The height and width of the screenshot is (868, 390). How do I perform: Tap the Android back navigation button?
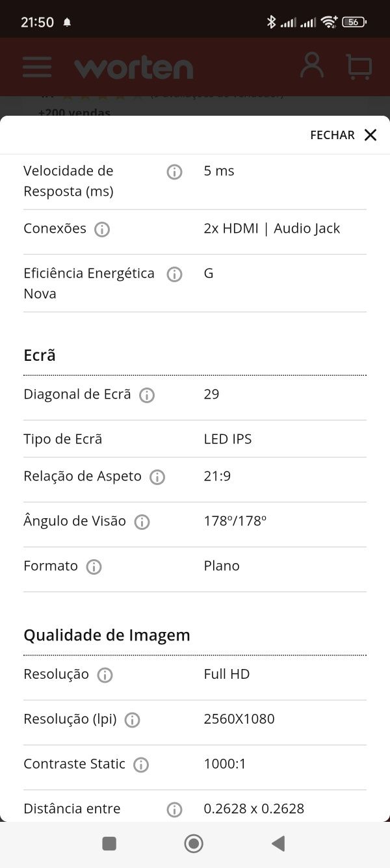point(278,844)
